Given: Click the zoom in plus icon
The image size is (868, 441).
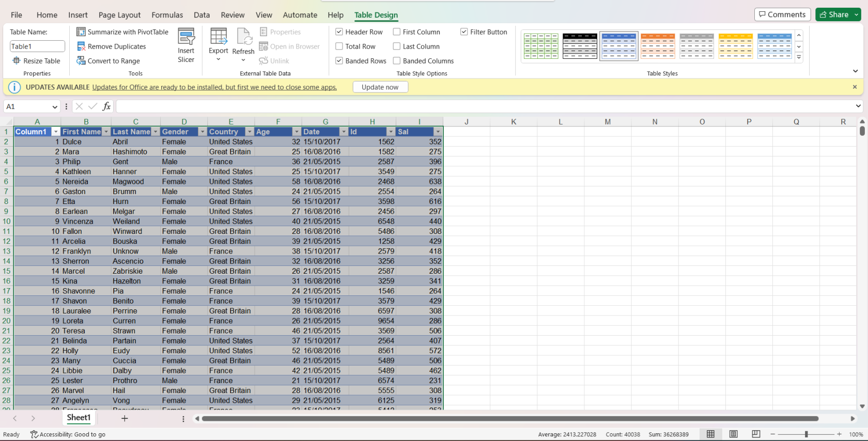Looking at the screenshot, I should [x=839, y=434].
